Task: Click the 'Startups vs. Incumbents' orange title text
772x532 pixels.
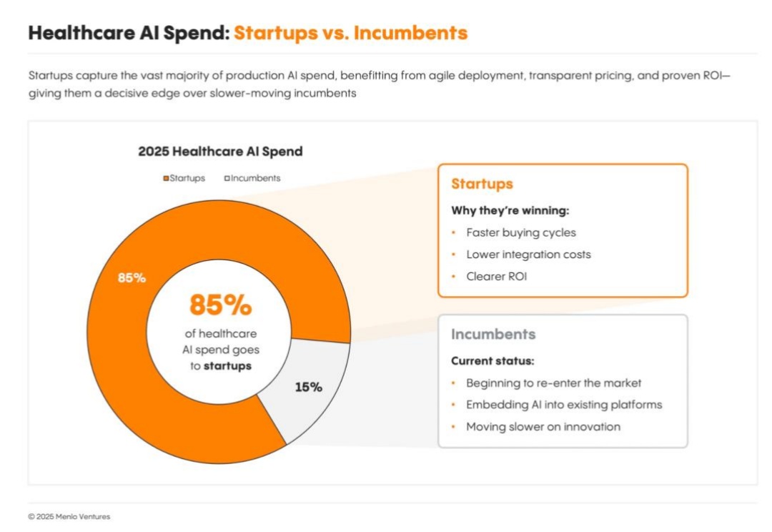Action: coord(350,33)
